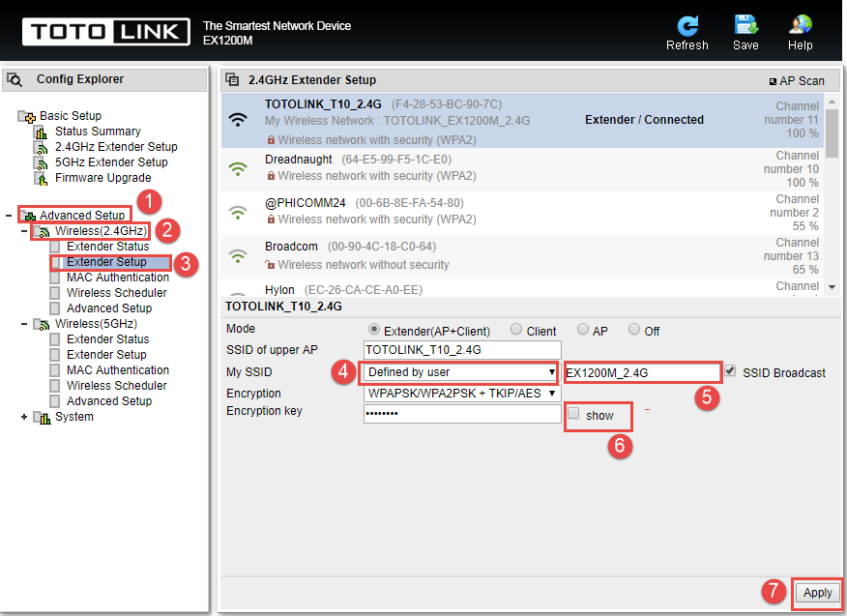The image size is (847, 616).
Task: Click the Basic Setup folder icon
Action: click(27, 116)
